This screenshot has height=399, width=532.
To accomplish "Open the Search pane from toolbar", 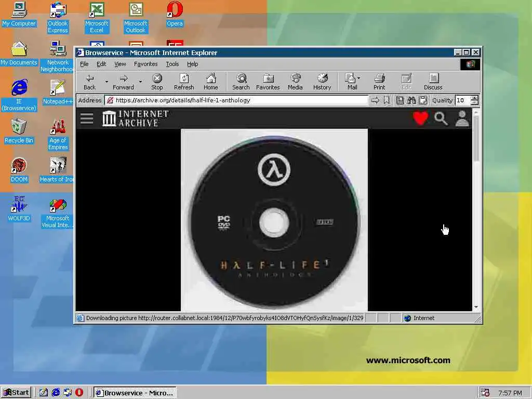I will tap(241, 82).
